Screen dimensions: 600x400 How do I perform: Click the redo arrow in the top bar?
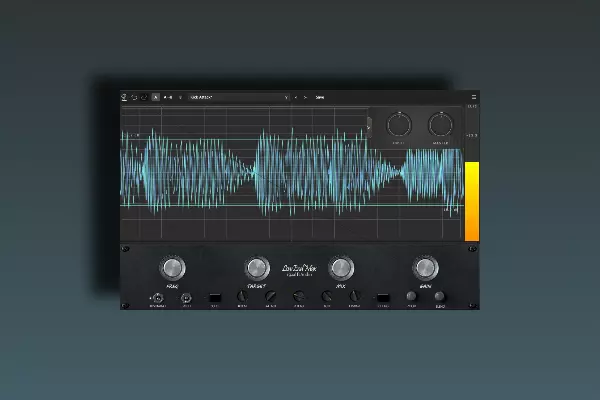tap(144, 97)
